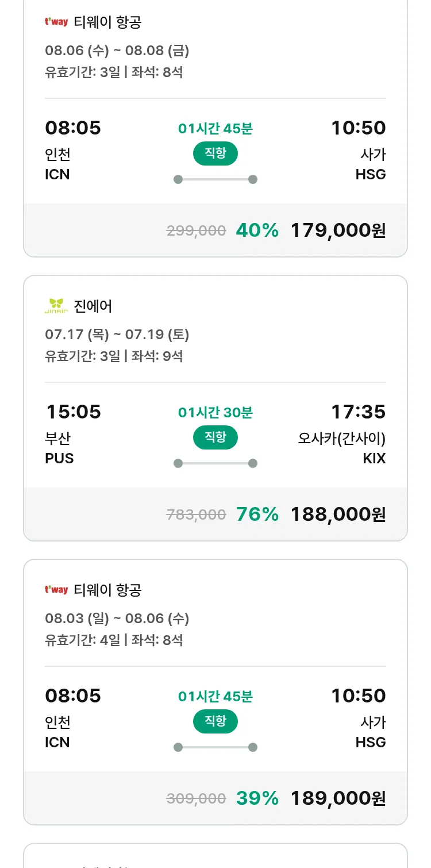Click the struck-through 783,000 original price

click(x=196, y=515)
